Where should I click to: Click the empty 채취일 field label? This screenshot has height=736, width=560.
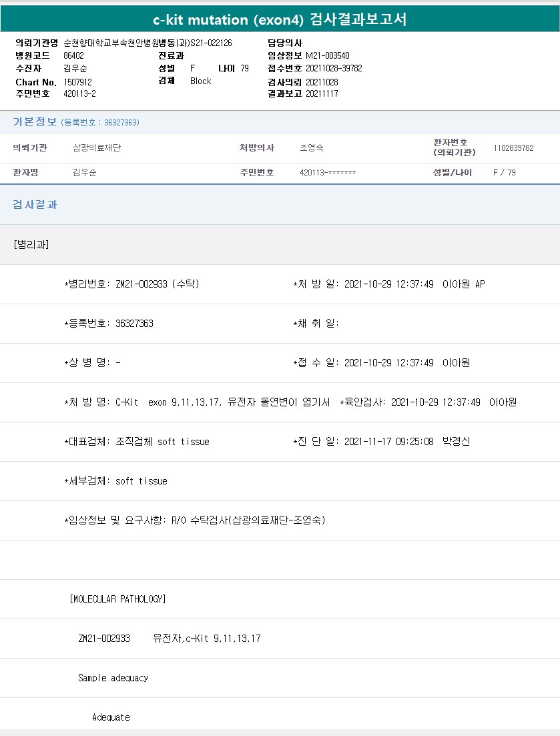point(316,324)
